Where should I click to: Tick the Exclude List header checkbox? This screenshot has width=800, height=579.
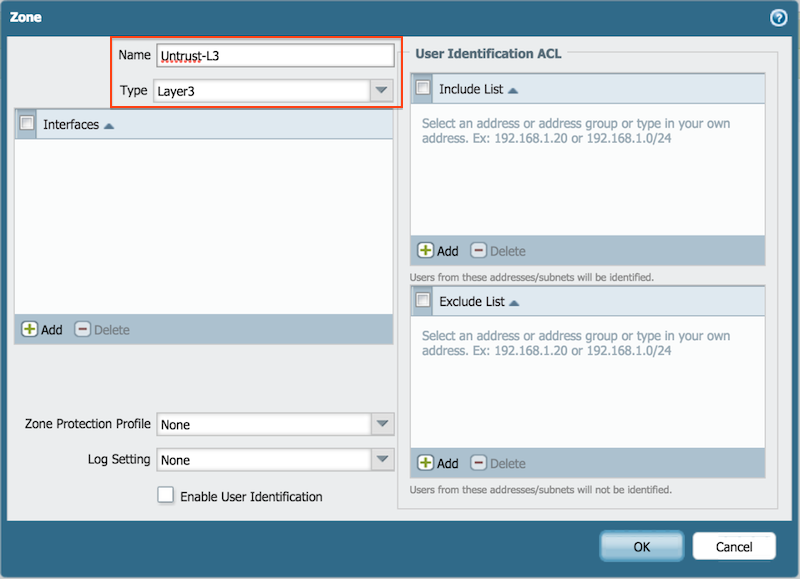tap(423, 300)
